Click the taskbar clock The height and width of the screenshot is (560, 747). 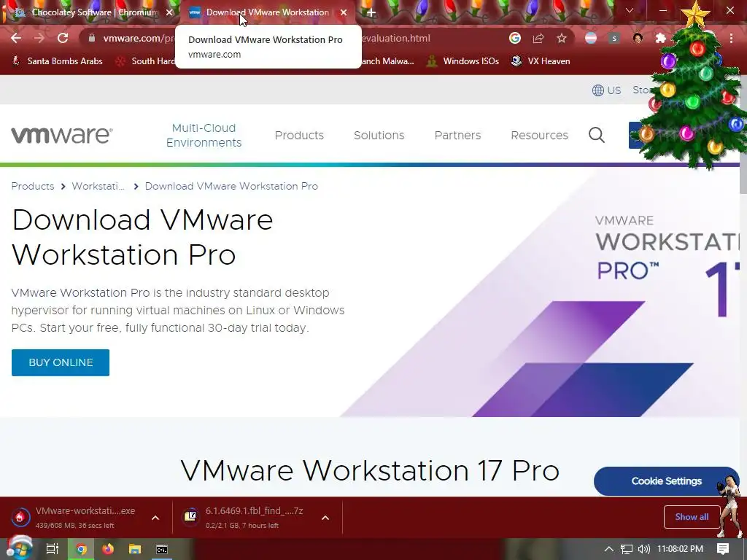[681, 549]
